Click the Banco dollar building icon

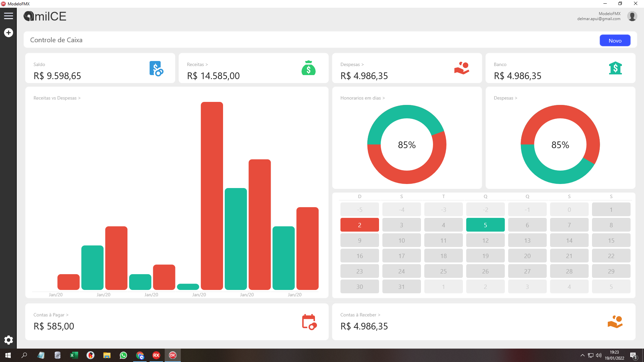pos(616,68)
